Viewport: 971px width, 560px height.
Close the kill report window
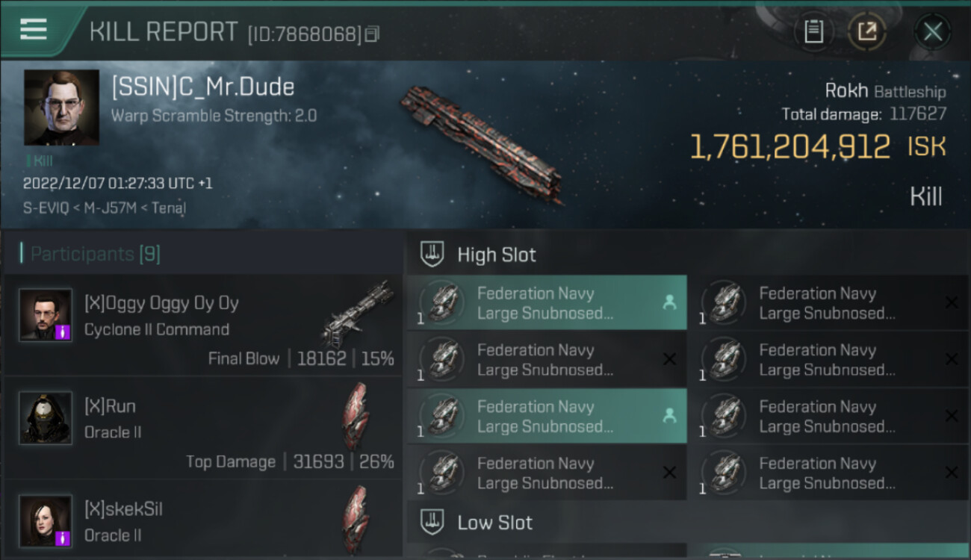(932, 31)
